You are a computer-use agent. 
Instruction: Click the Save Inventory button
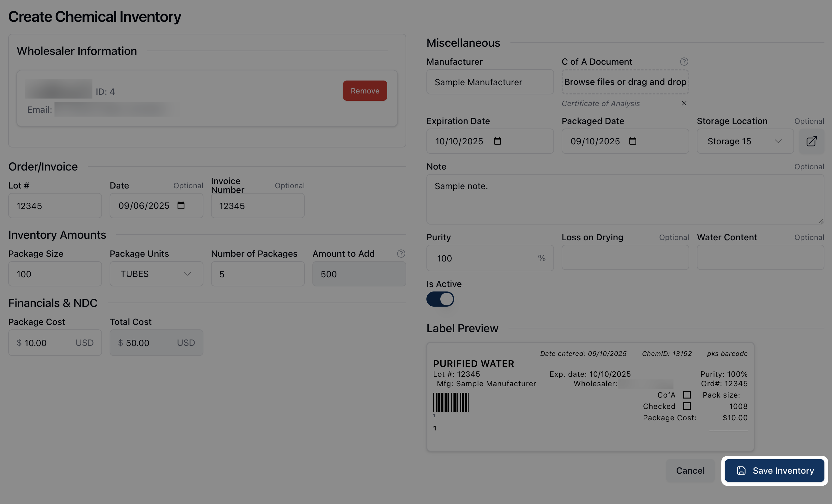point(774,471)
